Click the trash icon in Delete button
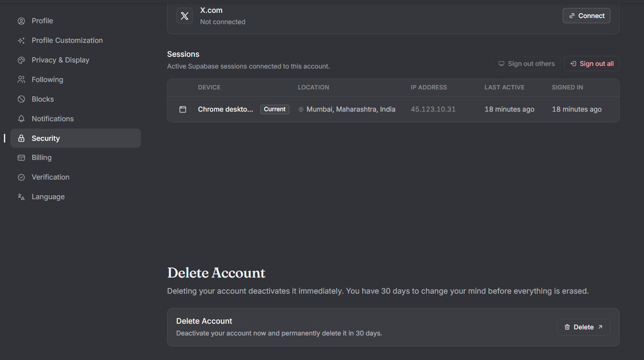The image size is (644, 360). (567, 327)
